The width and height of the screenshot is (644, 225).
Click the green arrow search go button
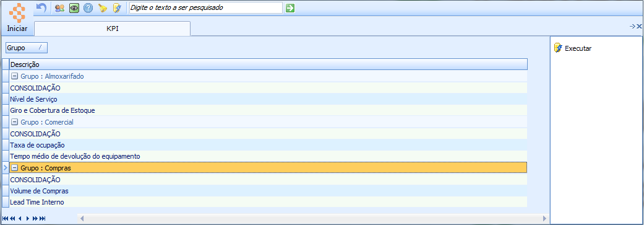click(x=290, y=8)
